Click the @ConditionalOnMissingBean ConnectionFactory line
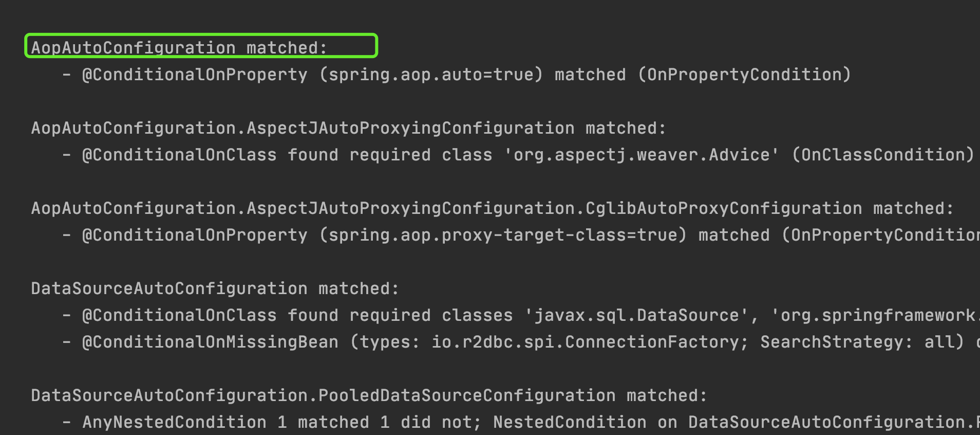The width and height of the screenshot is (980, 435). (x=521, y=342)
